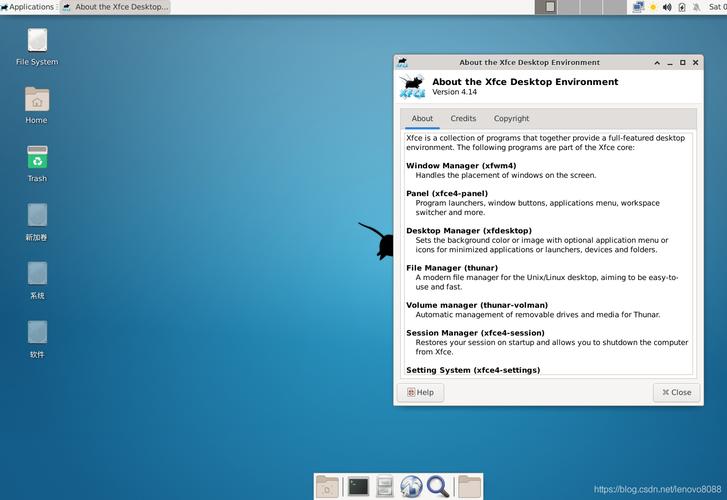Select the 系统 volume desktop icon
Viewport: 727px width, 500px height.
pos(37,281)
